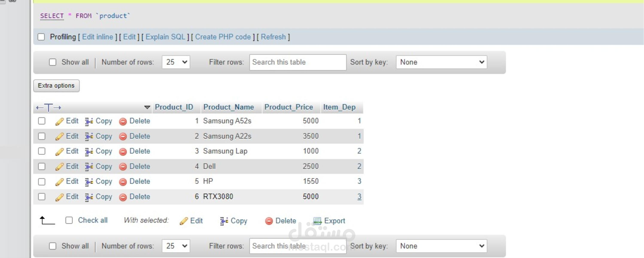The width and height of the screenshot is (644, 258).
Task: Click the Extra options button
Action: coord(56,86)
